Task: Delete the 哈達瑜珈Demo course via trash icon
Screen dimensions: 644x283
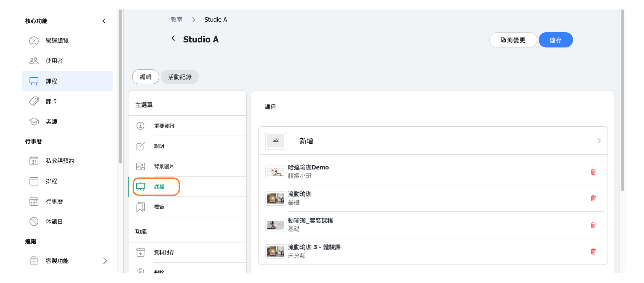Action: [x=593, y=172]
